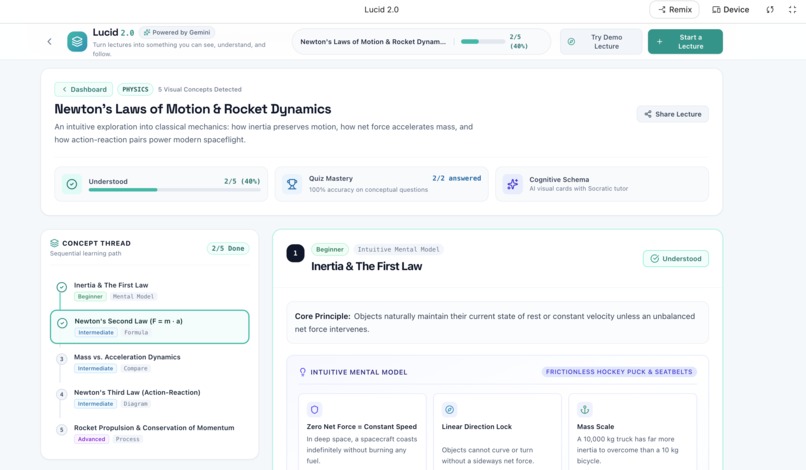The image size is (806, 470).
Task: Select Mass vs. Acceleration Dynamics concept
Action: click(150, 363)
